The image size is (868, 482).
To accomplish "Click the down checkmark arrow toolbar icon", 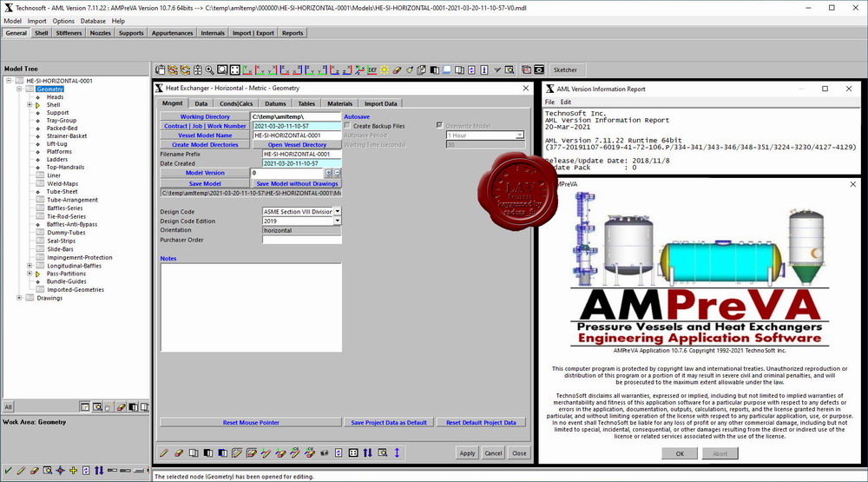I will point(496,69).
